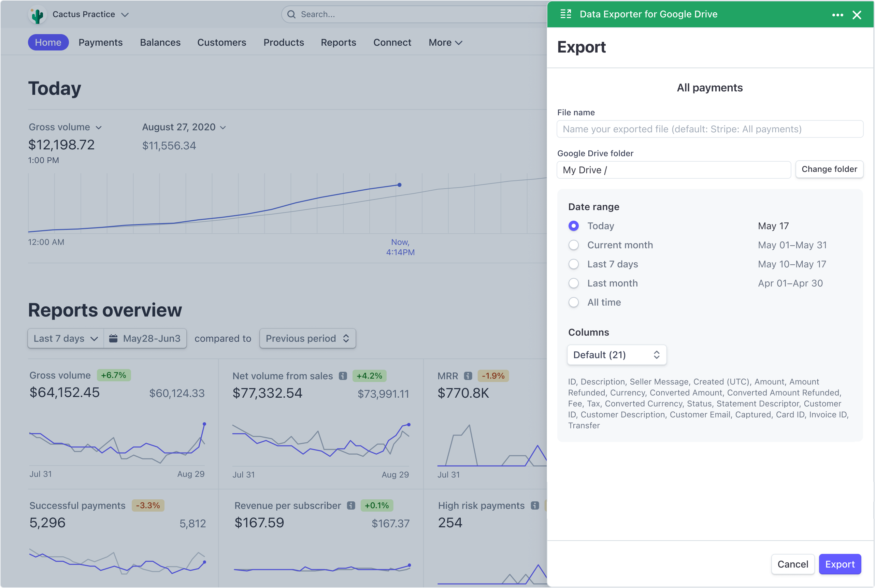Click the Gross volume +6.7% badge
Screen dimensions: 875x588
[114, 375]
